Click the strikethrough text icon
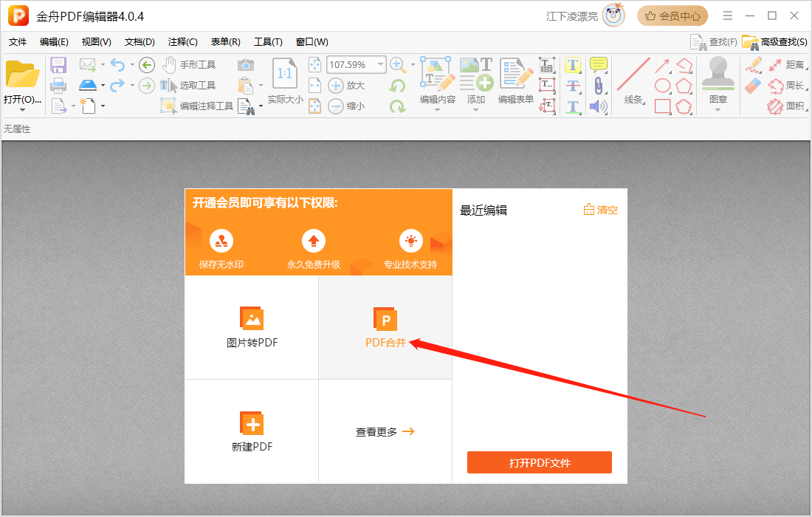Screen dimensions: 812x517 tap(572, 86)
